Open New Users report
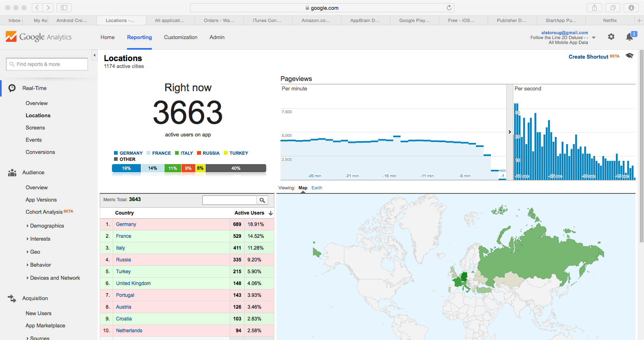 point(39,314)
